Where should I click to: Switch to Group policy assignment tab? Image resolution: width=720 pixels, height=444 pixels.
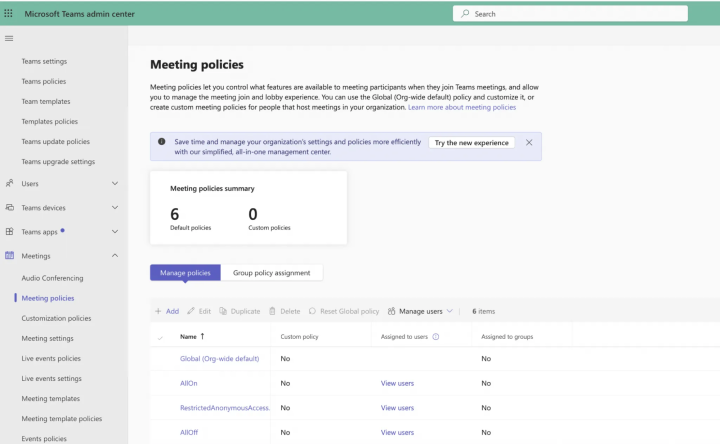click(x=271, y=273)
